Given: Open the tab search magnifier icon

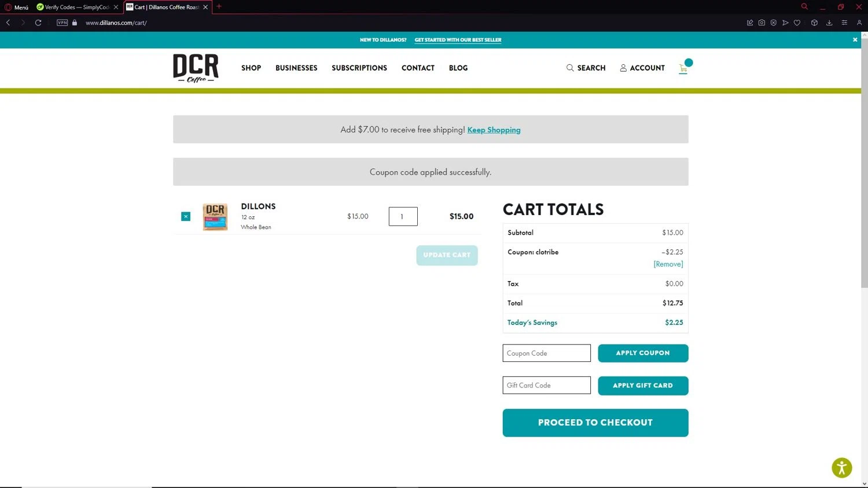Looking at the screenshot, I should (804, 6).
